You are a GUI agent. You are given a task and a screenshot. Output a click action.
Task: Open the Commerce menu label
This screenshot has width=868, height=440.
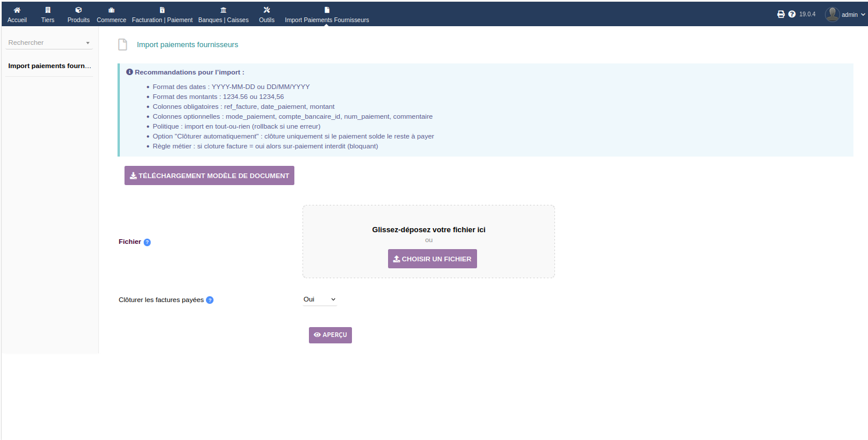coord(111,20)
